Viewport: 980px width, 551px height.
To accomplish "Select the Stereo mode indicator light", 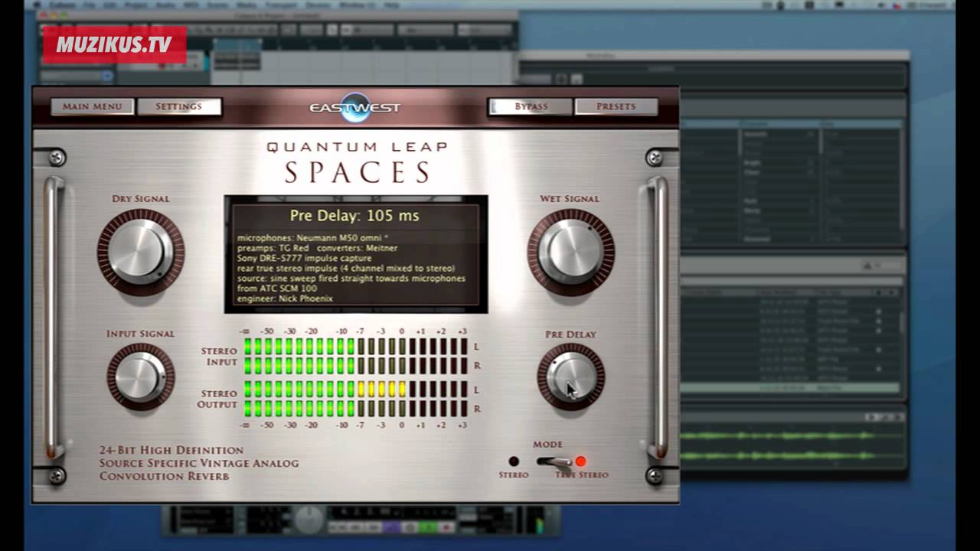I will tap(514, 461).
